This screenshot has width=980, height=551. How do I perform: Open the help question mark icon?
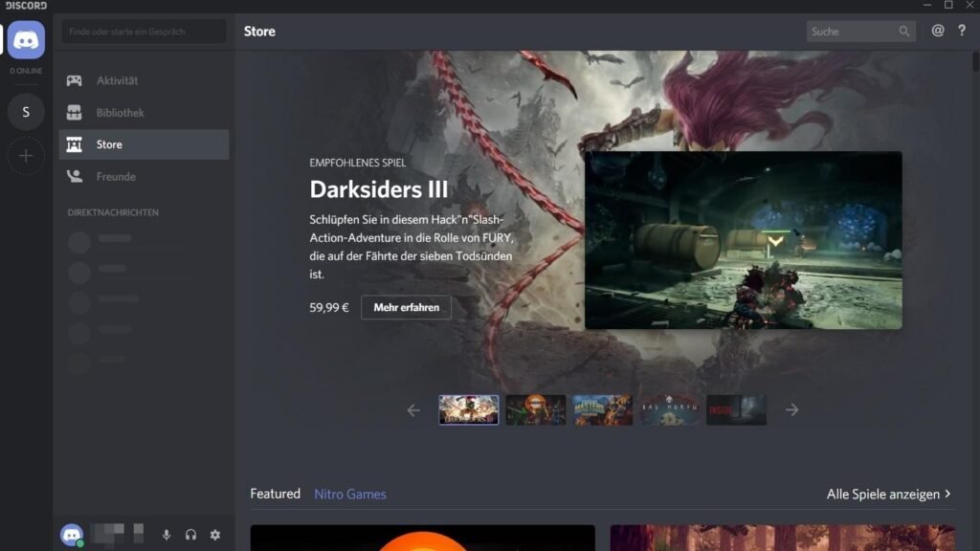tap(962, 31)
